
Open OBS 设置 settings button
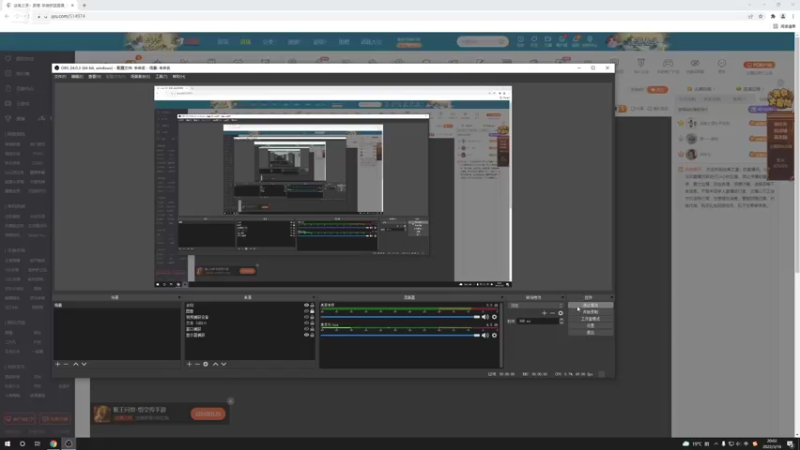(590, 326)
